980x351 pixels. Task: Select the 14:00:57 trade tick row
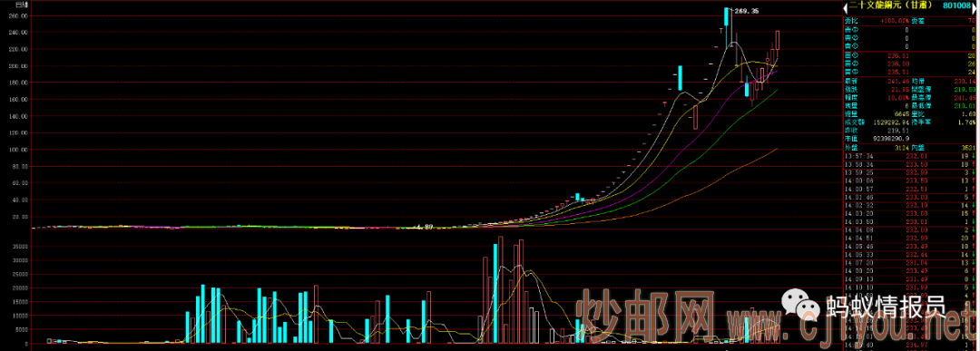(x=910, y=189)
